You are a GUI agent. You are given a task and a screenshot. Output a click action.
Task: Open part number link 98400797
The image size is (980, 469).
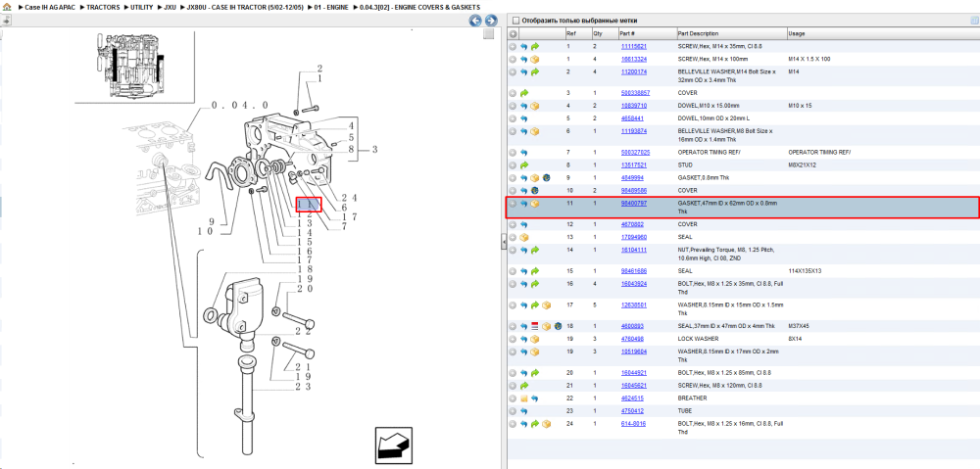[633, 204]
